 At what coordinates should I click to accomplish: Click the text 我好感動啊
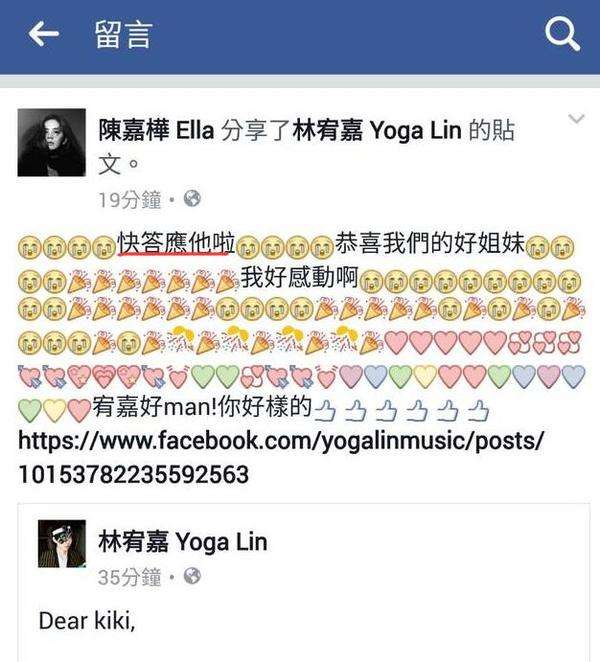point(299,277)
